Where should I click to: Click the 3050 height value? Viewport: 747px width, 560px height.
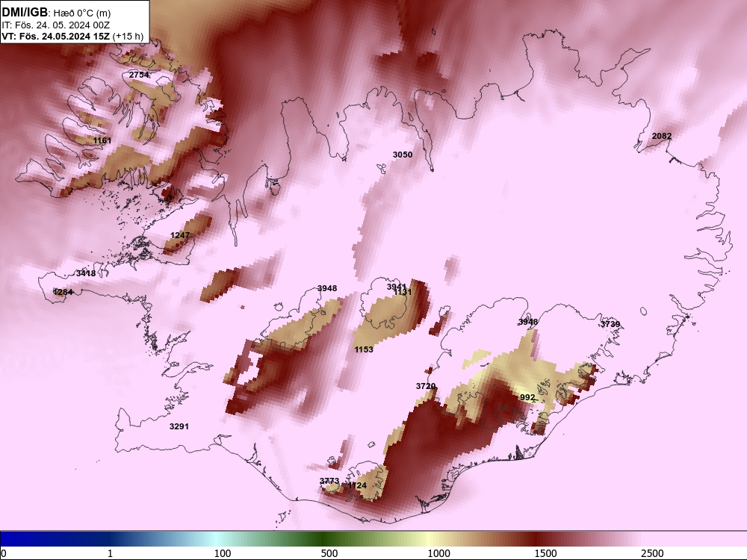(x=403, y=155)
